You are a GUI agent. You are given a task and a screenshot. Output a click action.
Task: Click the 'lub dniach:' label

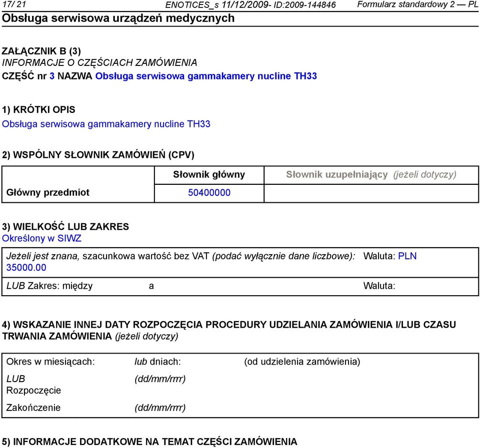[x=157, y=362]
